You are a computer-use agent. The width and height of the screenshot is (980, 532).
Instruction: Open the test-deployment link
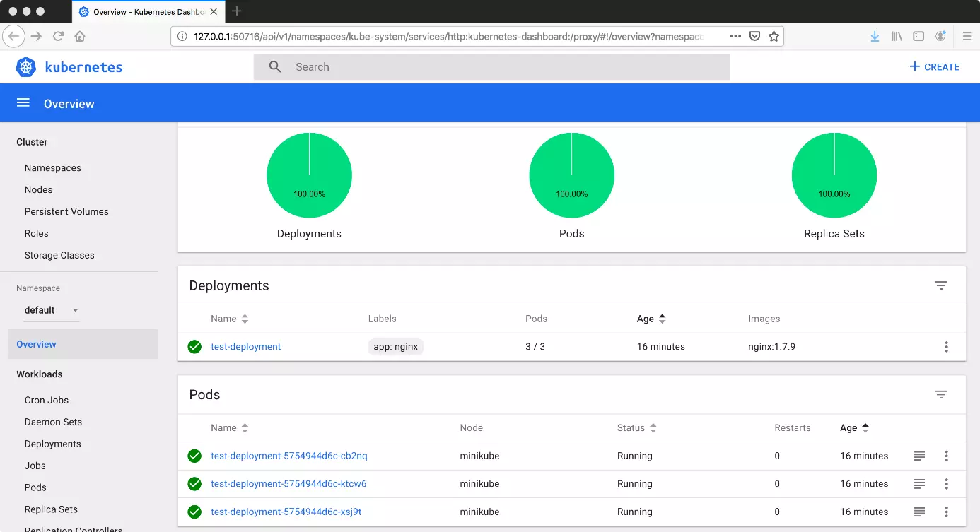245,347
